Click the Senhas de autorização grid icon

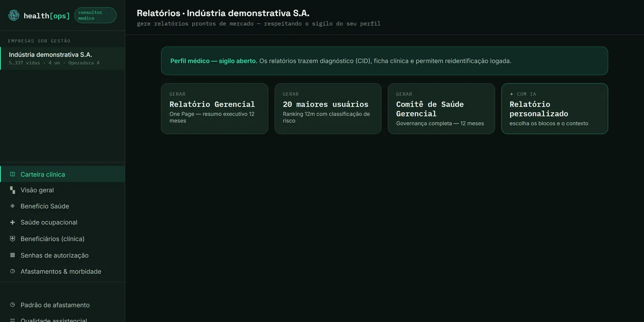13,255
